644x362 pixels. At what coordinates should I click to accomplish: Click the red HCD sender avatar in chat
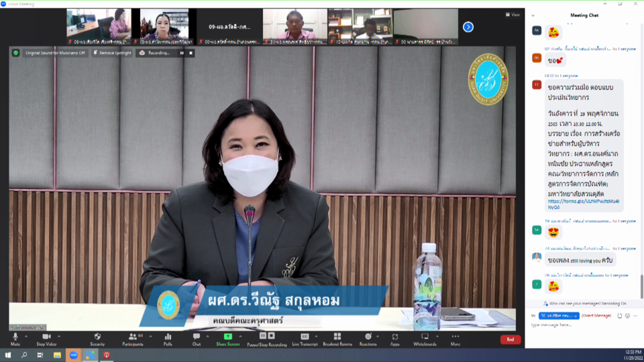[537, 85]
